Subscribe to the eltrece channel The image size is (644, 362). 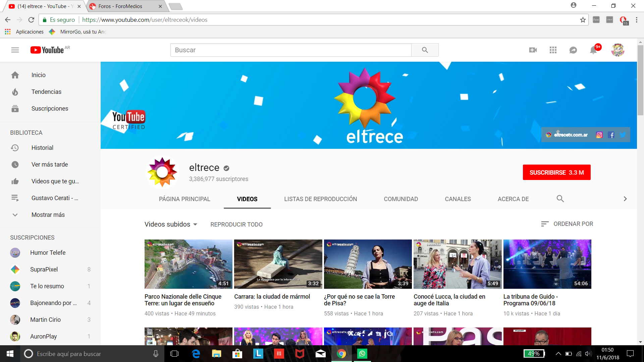pyautogui.click(x=557, y=172)
